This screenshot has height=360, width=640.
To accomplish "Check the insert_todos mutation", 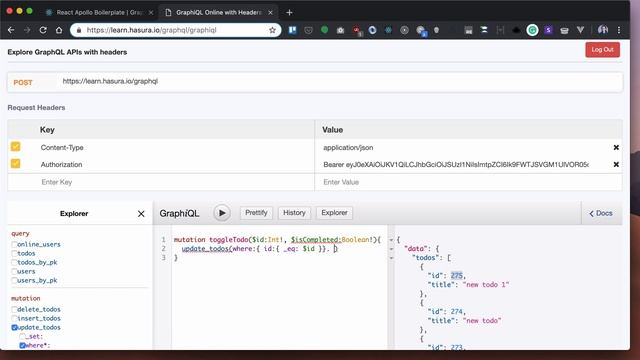I will click(14, 318).
